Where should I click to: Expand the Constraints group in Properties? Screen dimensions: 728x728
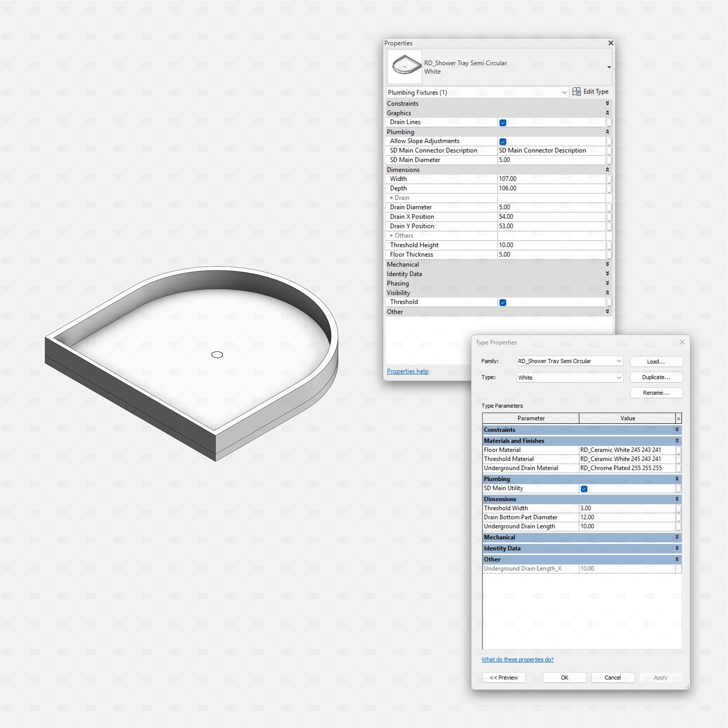click(x=607, y=103)
